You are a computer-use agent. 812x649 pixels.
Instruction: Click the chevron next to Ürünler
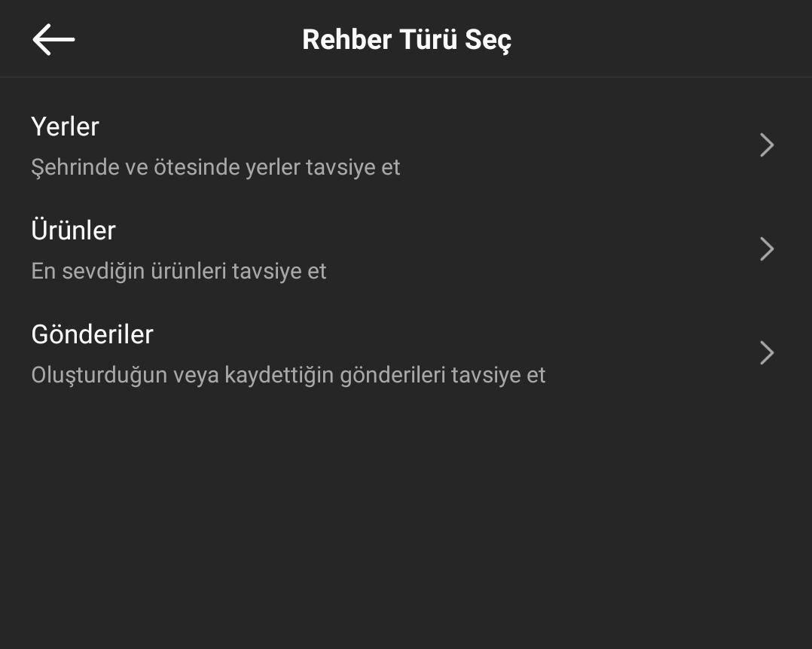767,249
